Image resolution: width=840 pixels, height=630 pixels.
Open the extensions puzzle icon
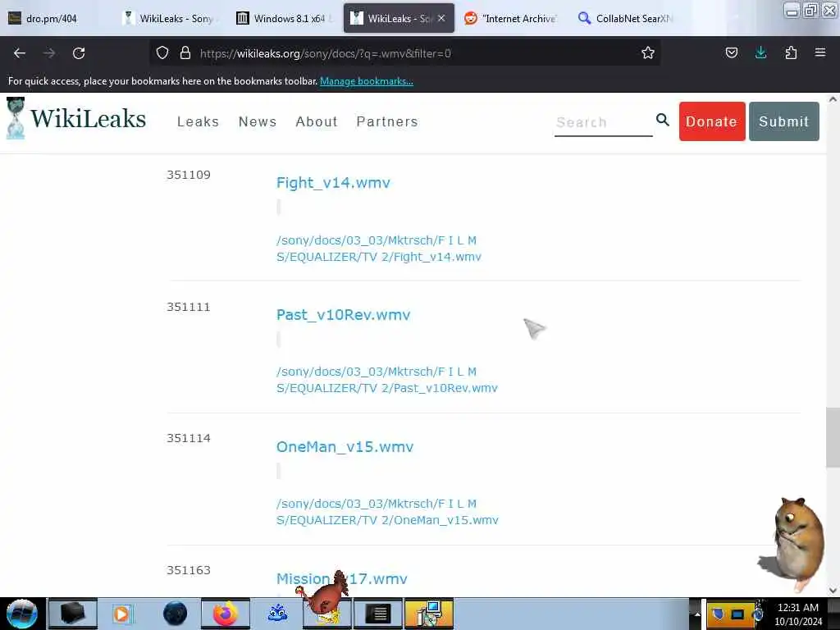tap(791, 53)
